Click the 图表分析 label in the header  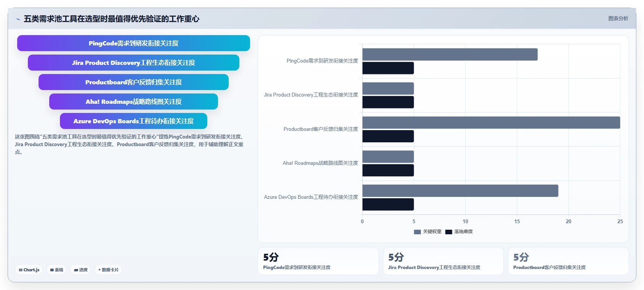click(x=618, y=18)
